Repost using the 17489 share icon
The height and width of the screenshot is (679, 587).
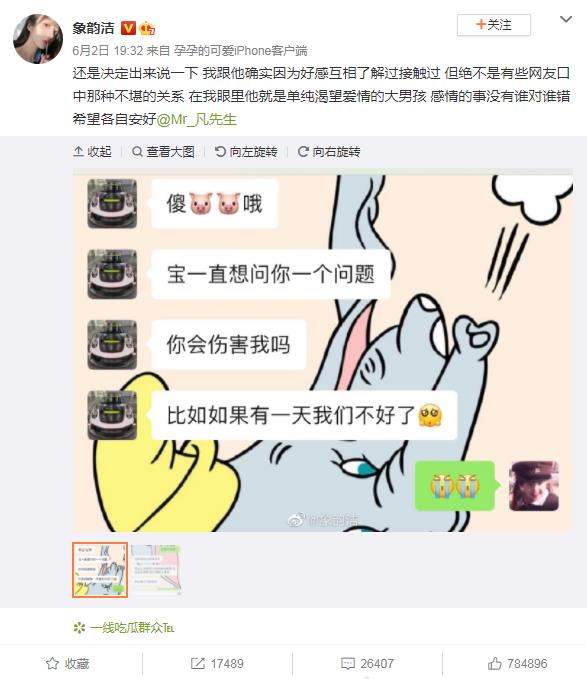click(x=217, y=663)
